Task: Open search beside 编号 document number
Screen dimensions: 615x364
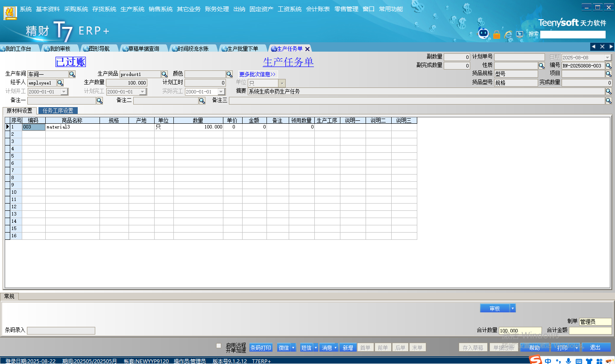Action: (609, 66)
